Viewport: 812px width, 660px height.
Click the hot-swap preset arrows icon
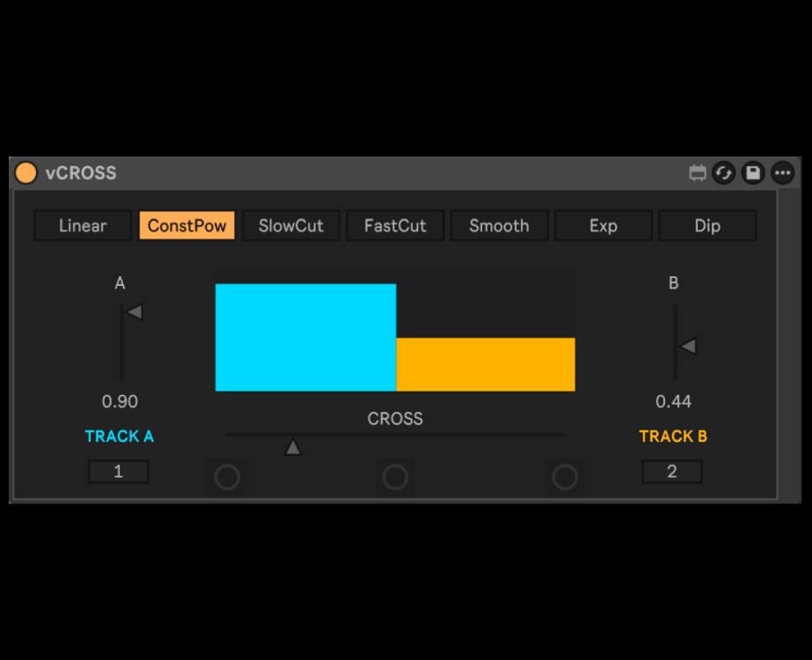click(724, 173)
